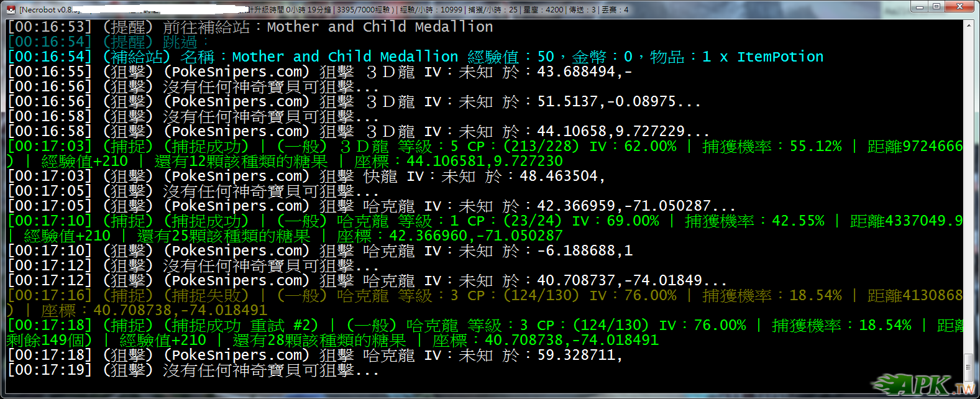Image resolution: width=980 pixels, height=399 pixels.
Task: Click the 00:16:56 沒有任何神奇寶貝可狙擊 line
Action: [x=193, y=86]
